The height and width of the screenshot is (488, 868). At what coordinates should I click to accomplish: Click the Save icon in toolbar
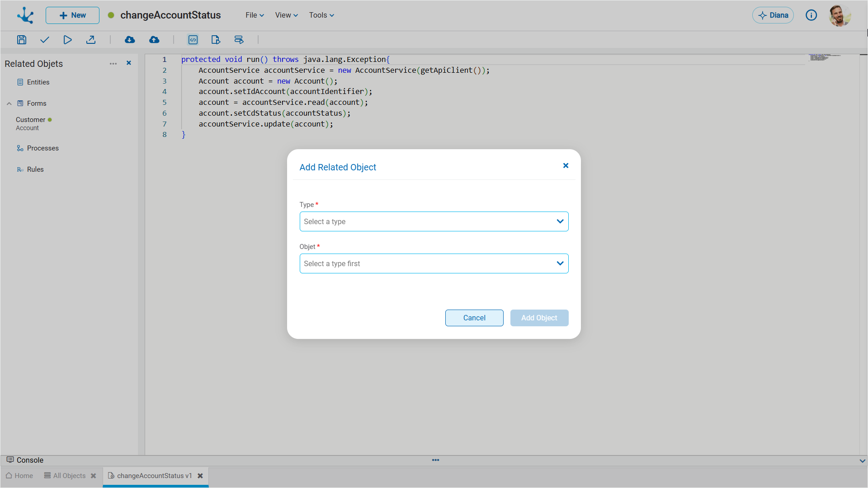(22, 40)
